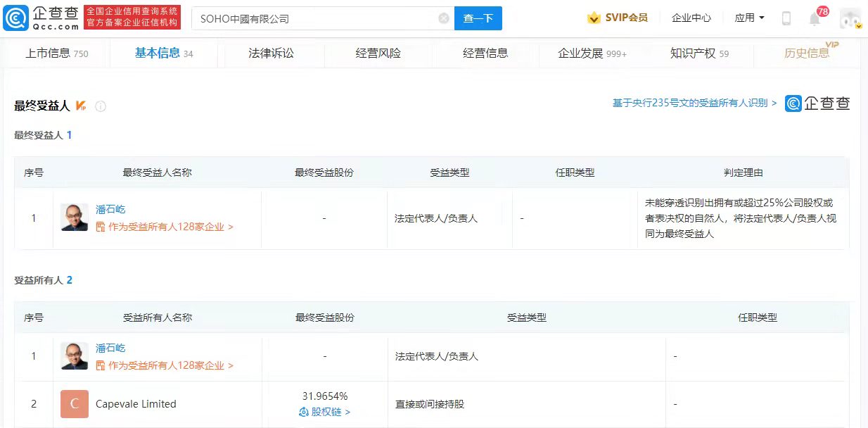Click the 31.9654% share value

324,396
